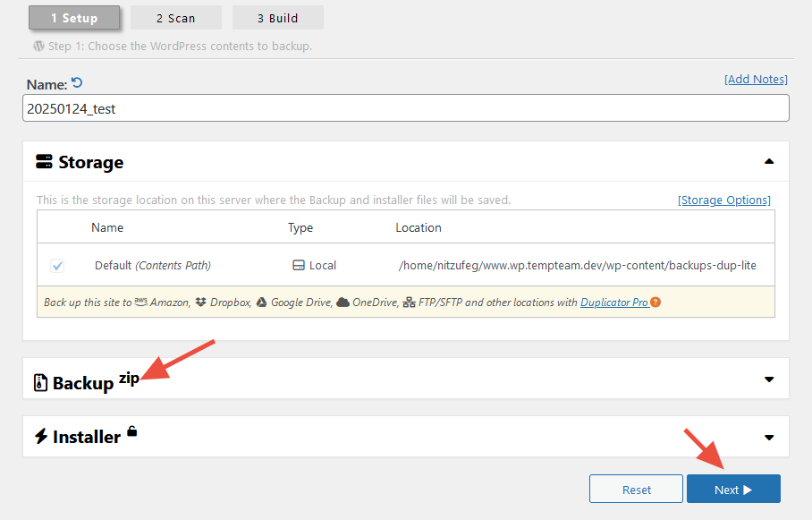Click the reset name arrow icon
812x520 pixels.
tap(77, 83)
